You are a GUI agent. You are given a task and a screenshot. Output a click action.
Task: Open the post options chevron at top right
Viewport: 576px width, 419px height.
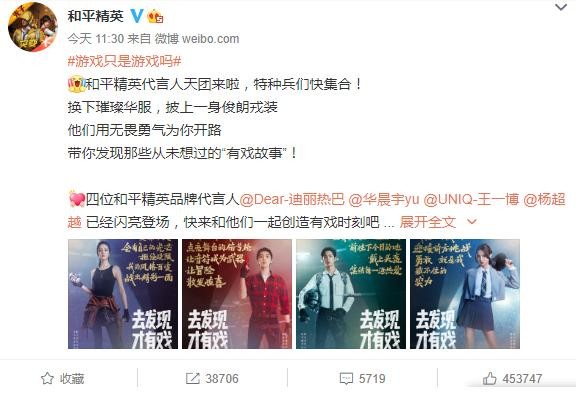(561, 7)
